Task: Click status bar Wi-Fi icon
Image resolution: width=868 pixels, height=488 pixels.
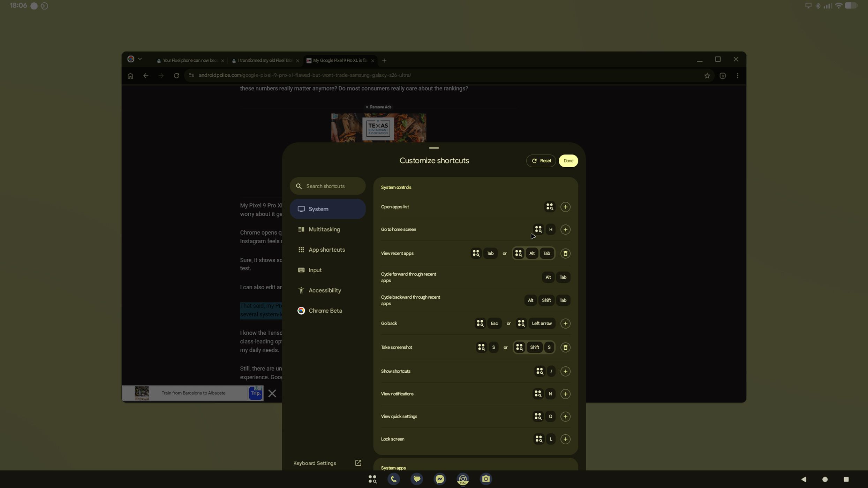Action: (x=838, y=6)
